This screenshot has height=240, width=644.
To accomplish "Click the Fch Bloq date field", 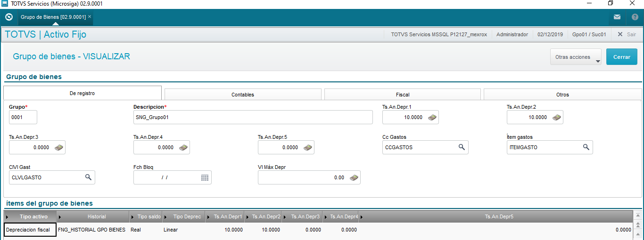I will tap(173, 177).
